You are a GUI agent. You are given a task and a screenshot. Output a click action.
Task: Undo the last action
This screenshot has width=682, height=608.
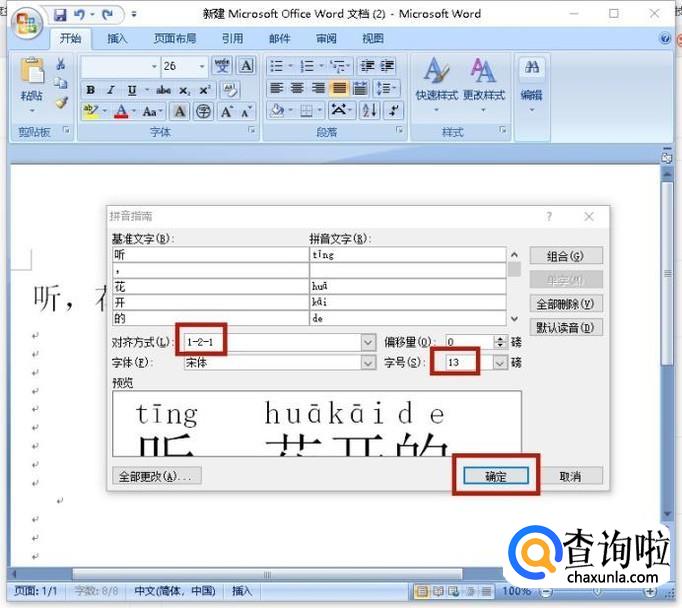click(x=79, y=15)
